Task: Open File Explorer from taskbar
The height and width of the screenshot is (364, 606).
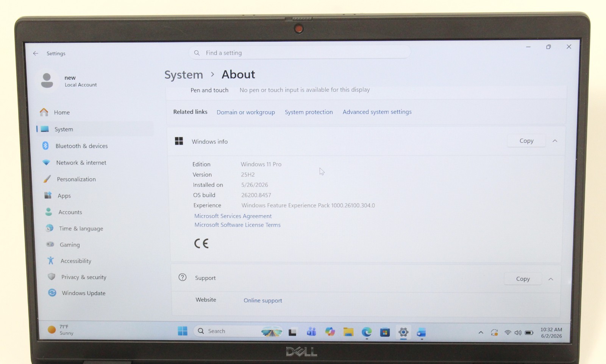Action: [348, 332]
